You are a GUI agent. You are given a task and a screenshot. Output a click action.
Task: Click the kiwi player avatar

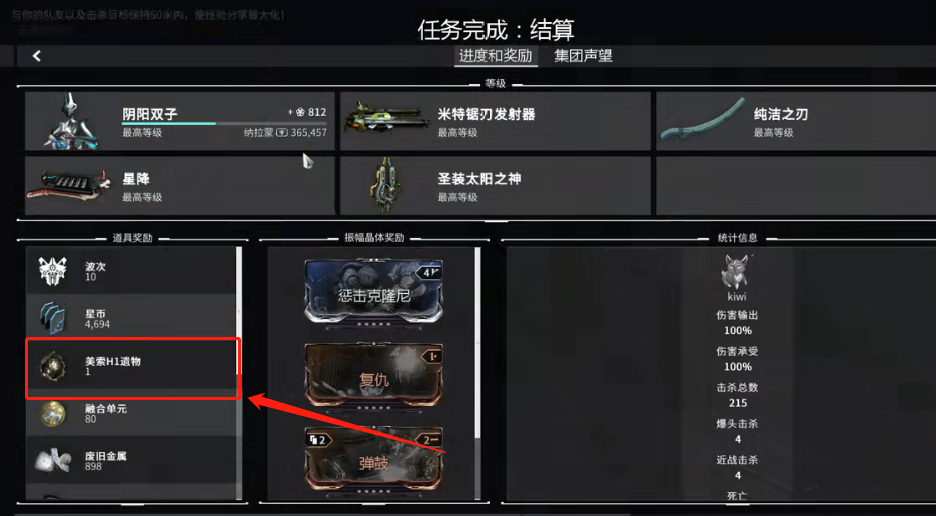tap(737, 272)
